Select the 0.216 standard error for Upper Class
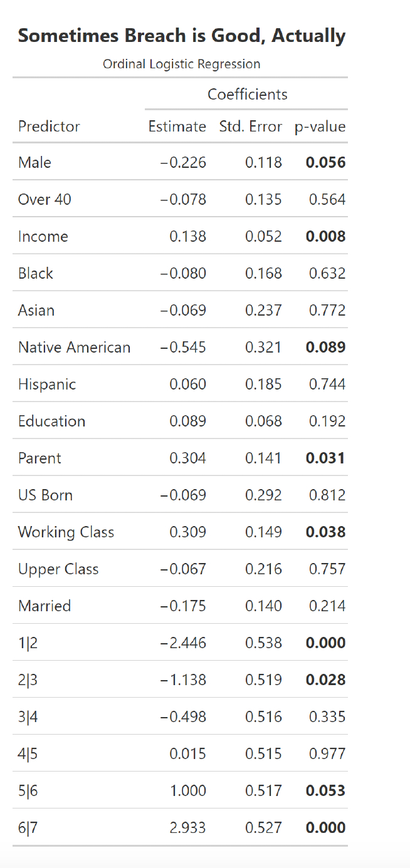 tap(263, 569)
